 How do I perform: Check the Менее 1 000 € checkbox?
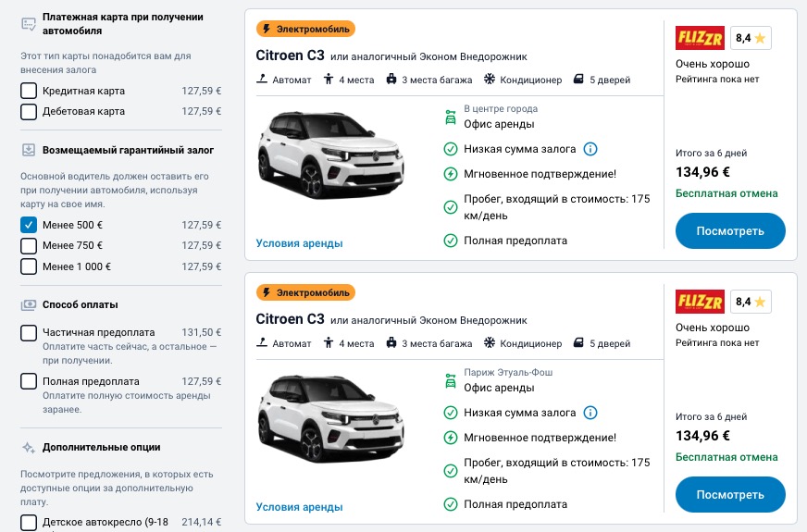(x=29, y=266)
